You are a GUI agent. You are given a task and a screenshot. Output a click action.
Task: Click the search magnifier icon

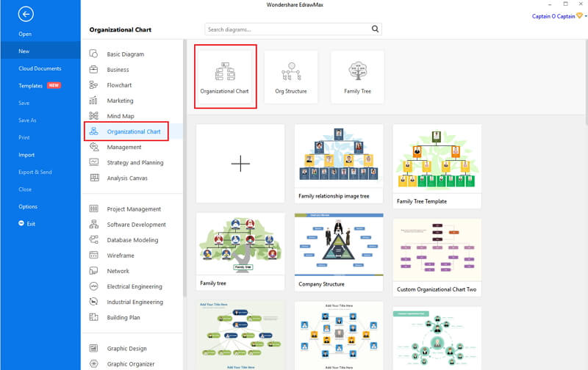click(x=375, y=29)
